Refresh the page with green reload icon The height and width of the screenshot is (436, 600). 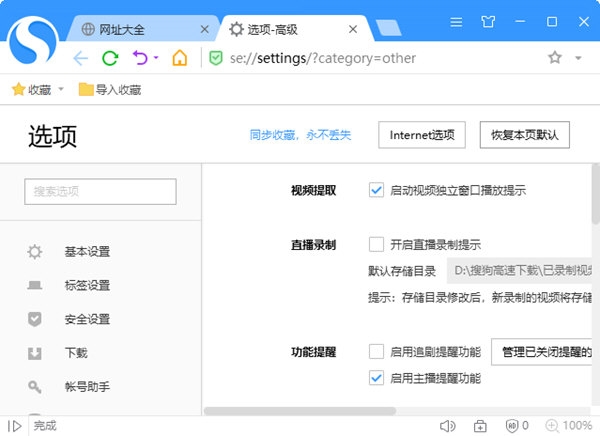pos(110,58)
